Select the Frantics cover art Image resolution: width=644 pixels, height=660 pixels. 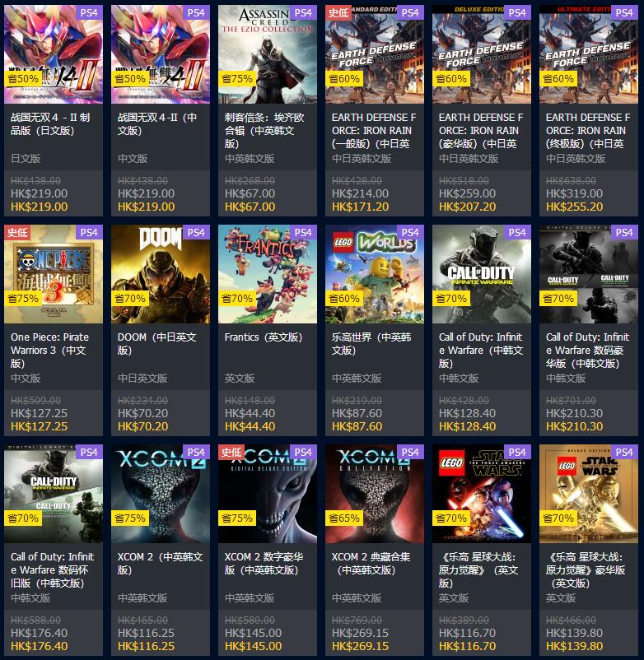(x=268, y=274)
